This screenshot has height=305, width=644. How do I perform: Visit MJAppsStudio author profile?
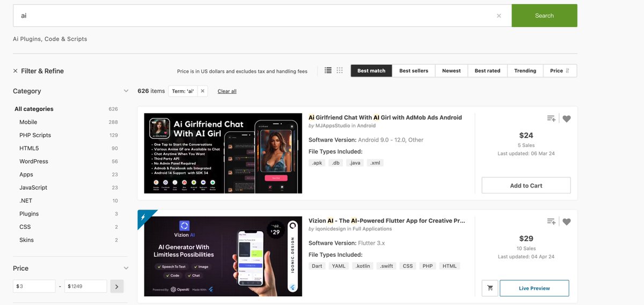click(332, 125)
